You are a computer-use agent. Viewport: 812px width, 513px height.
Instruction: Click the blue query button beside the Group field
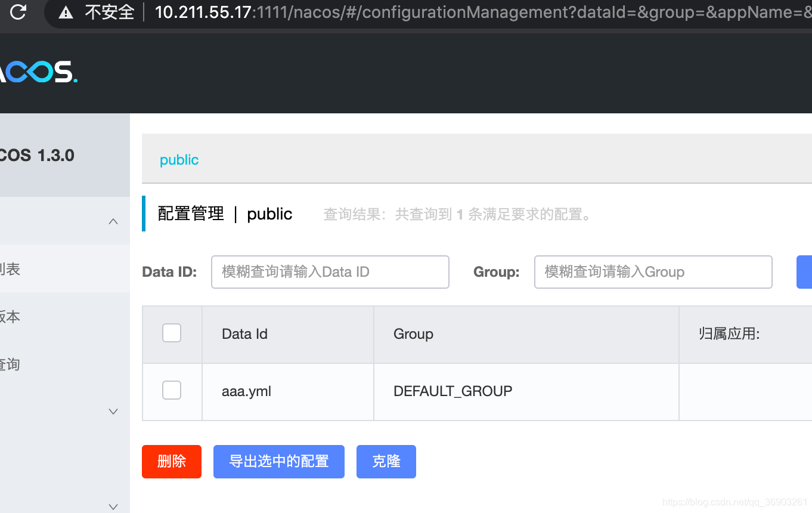click(x=804, y=272)
